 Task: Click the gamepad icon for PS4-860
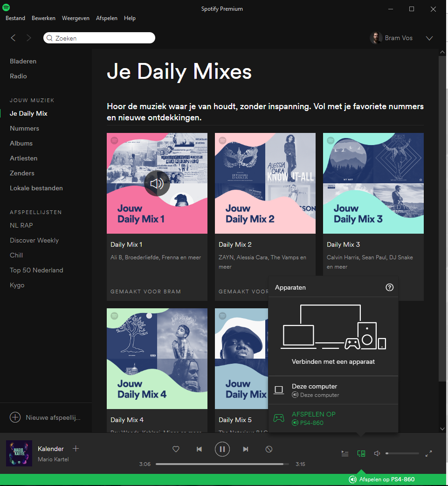click(x=279, y=418)
